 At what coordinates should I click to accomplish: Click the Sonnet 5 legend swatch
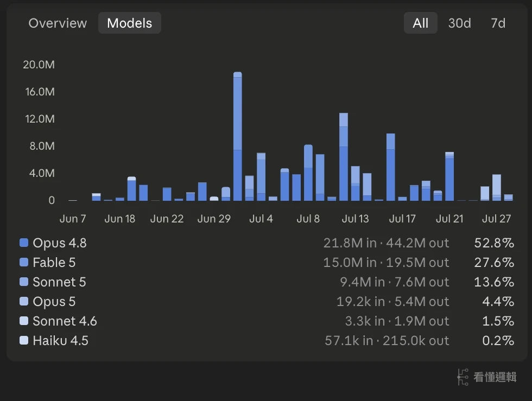(x=24, y=282)
